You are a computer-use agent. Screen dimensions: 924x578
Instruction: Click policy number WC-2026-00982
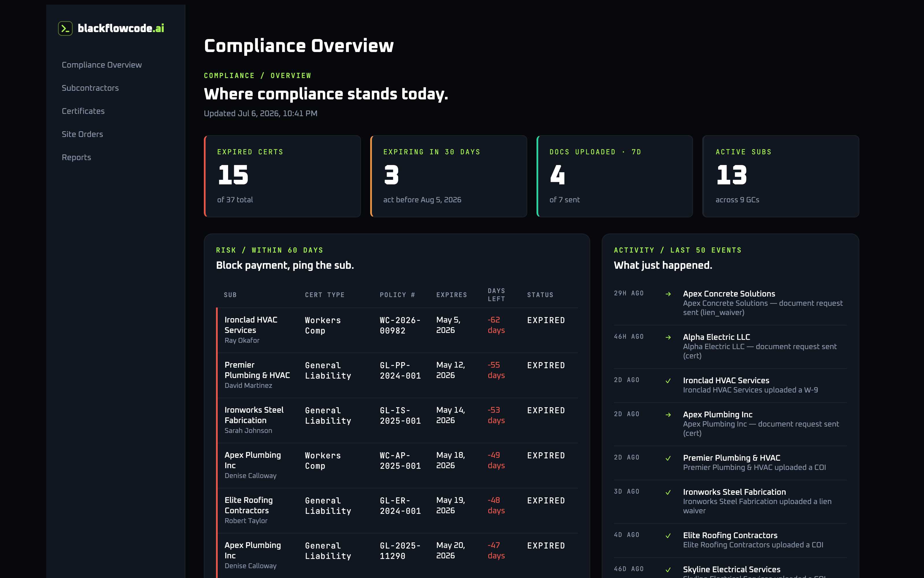pyautogui.click(x=400, y=325)
